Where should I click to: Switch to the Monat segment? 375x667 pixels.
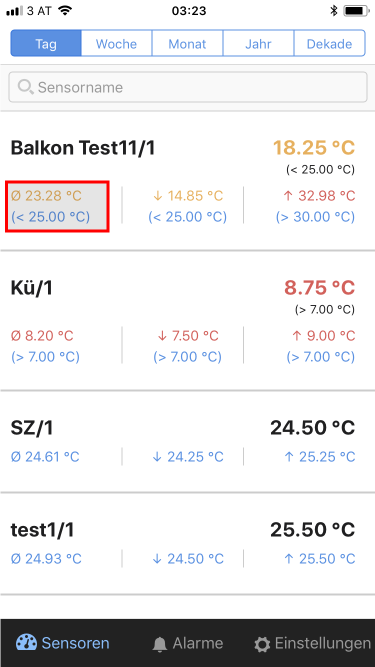tap(187, 43)
